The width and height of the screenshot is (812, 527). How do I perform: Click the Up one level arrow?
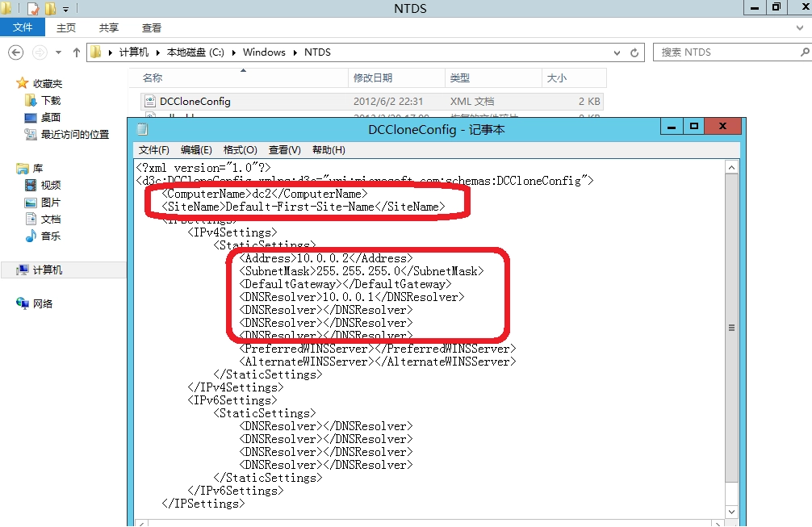[77, 52]
